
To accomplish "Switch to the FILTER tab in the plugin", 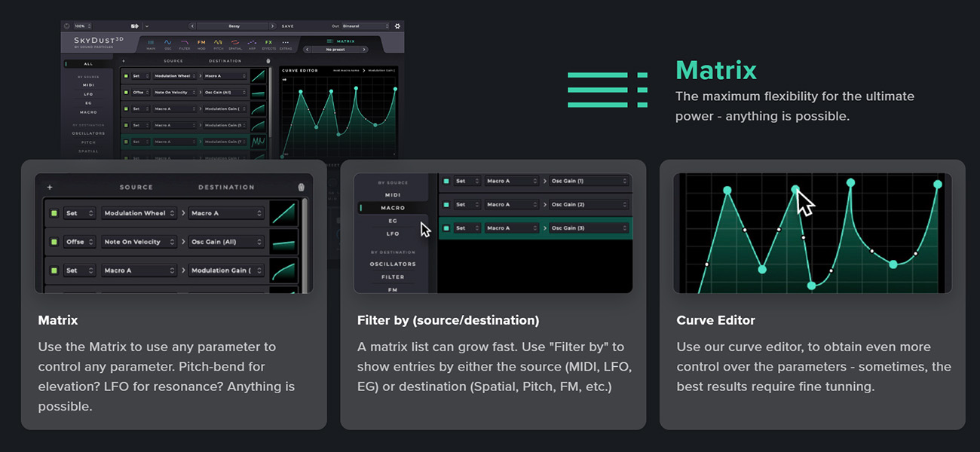I will [x=185, y=45].
